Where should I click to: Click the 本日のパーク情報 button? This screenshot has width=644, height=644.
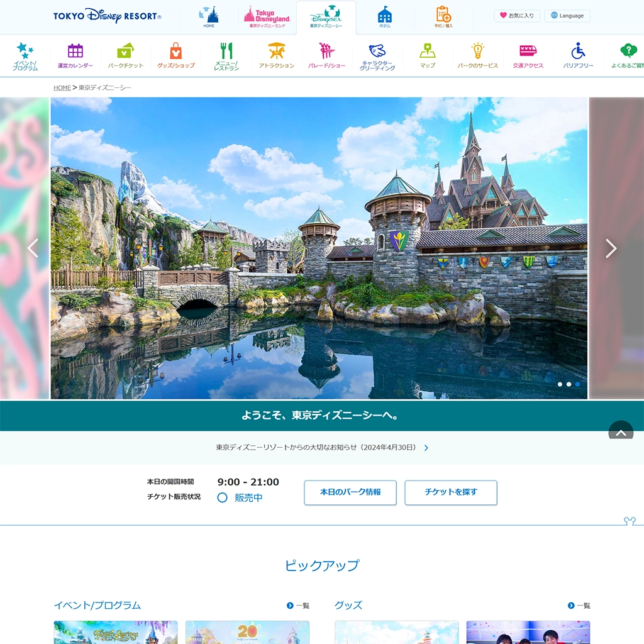tap(350, 492)
